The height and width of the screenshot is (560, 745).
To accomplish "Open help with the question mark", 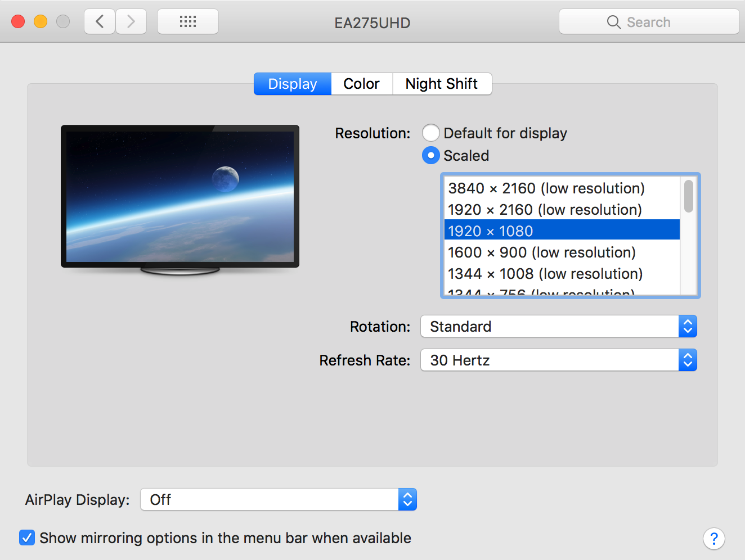I will [714, 539].
